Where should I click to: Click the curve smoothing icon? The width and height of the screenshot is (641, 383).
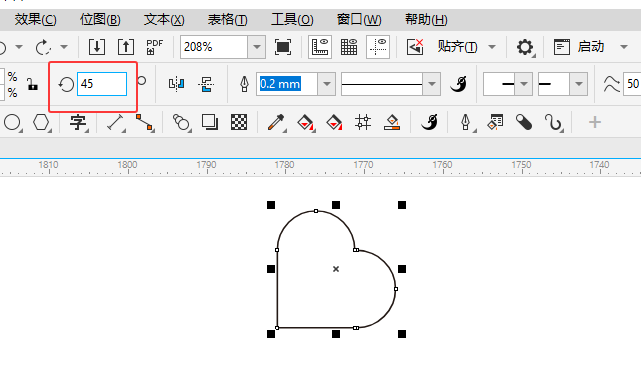612,84
